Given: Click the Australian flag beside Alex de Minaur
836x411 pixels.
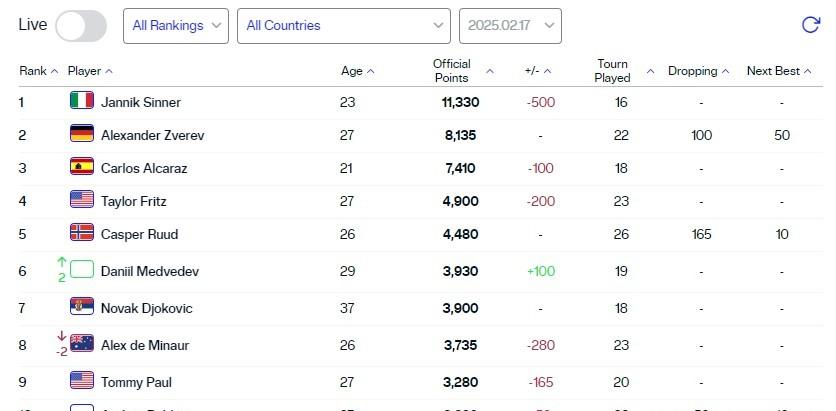Looking at the screenshot, I should tap(82, 345).
